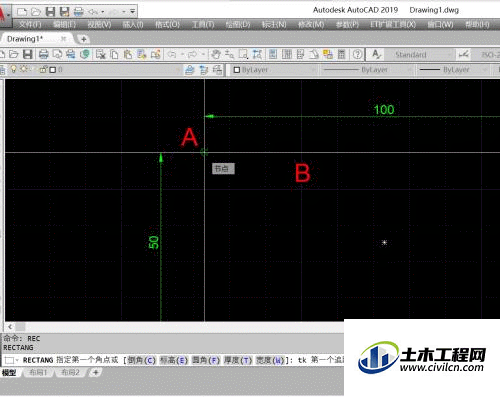Click Make Object's Layer Current icon
The height and width of the screenshot is (397, 500).
[x=190, y=70]
